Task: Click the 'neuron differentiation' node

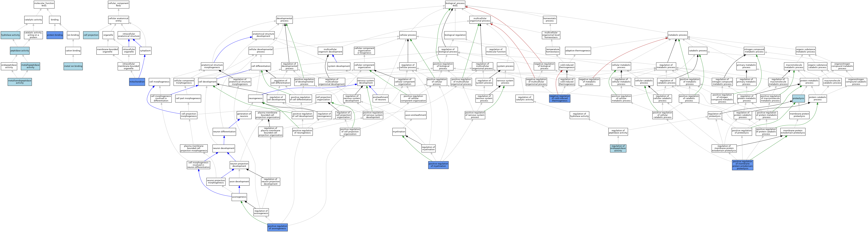Action: [224, 132]
